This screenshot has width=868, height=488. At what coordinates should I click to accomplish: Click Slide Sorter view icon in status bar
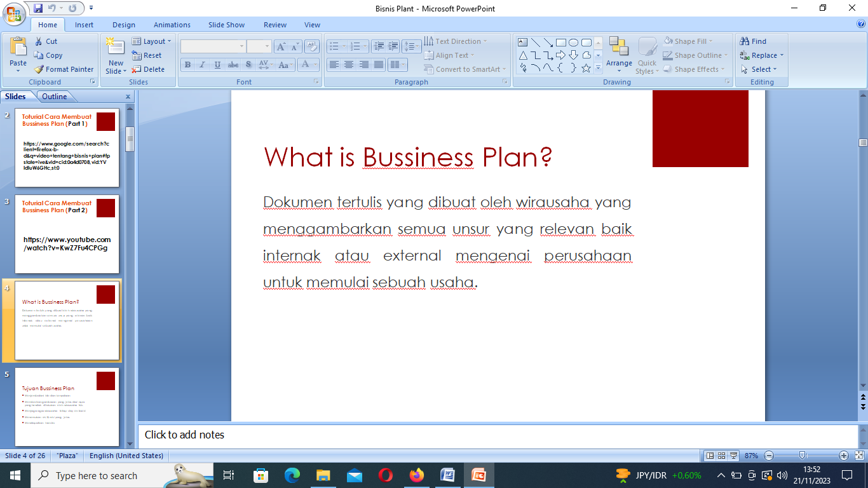pos(722,456)
